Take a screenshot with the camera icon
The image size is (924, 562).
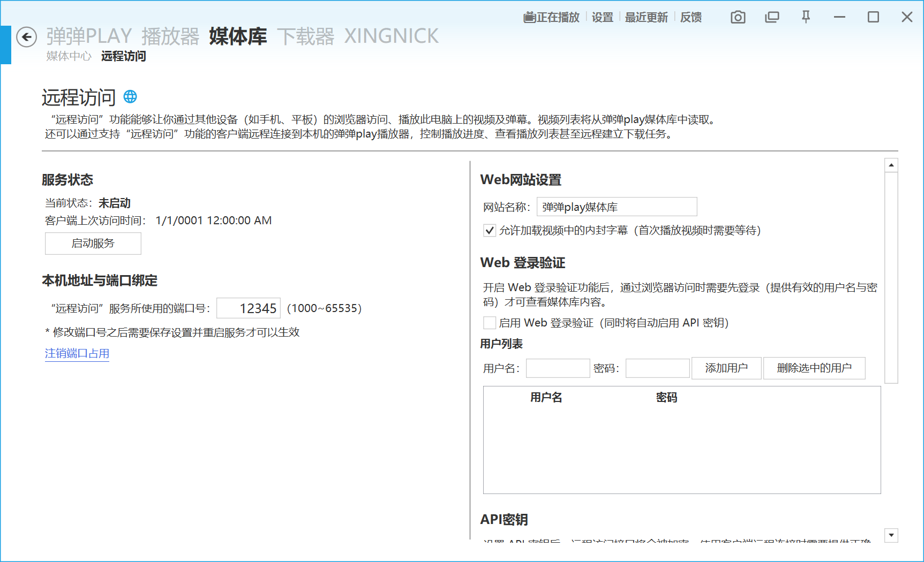738,17
